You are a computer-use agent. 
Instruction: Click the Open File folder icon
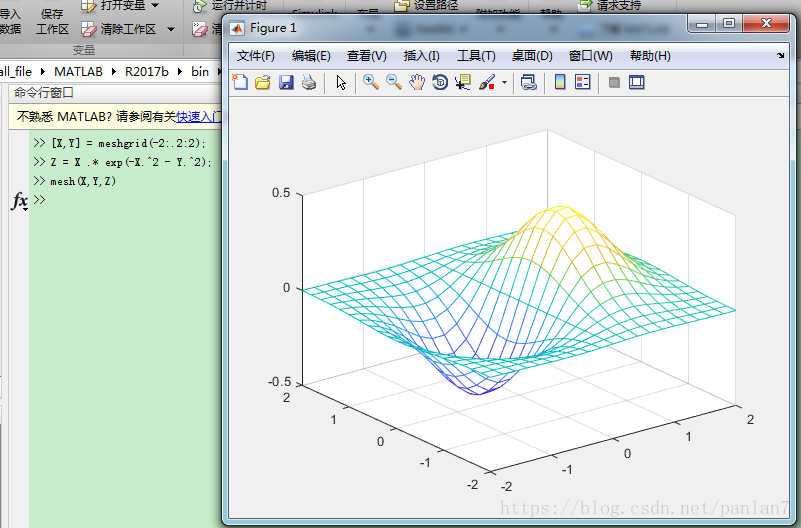click(x=263, y=83)
